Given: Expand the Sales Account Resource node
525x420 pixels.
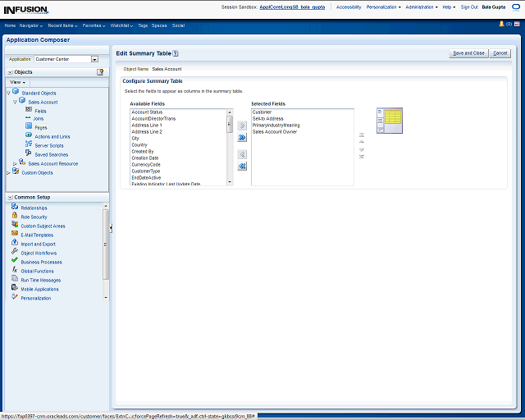Looking at the screenshot, I should click(x=16, y=163).
